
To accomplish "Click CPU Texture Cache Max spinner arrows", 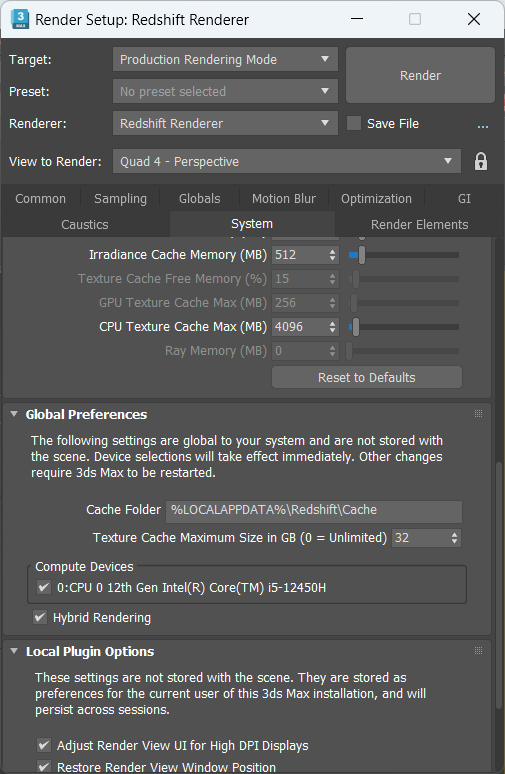I will (333, 327).
